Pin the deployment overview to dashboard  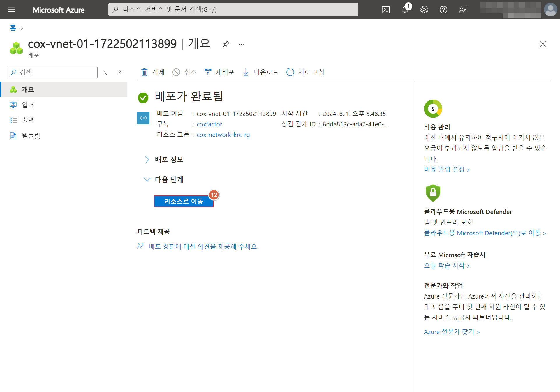[226, 44]
